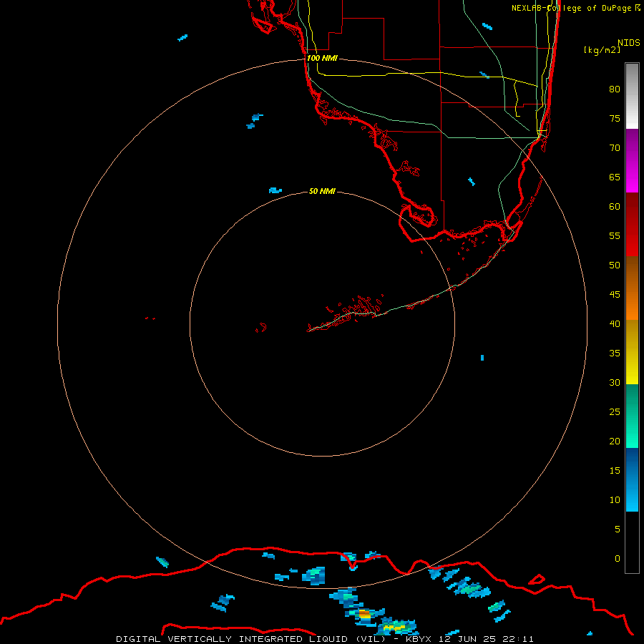Click the 65 value on the color scale
Screen dimensions: 644x644
coord(615,177)
